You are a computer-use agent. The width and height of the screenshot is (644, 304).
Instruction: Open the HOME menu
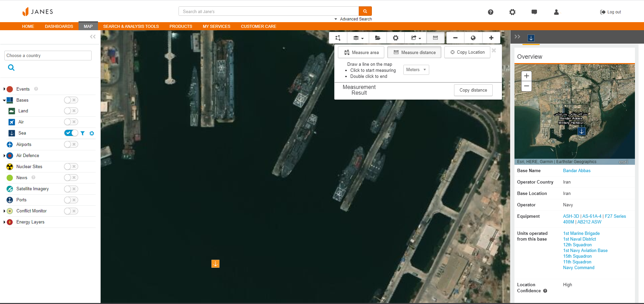click(x=28, y=26)
